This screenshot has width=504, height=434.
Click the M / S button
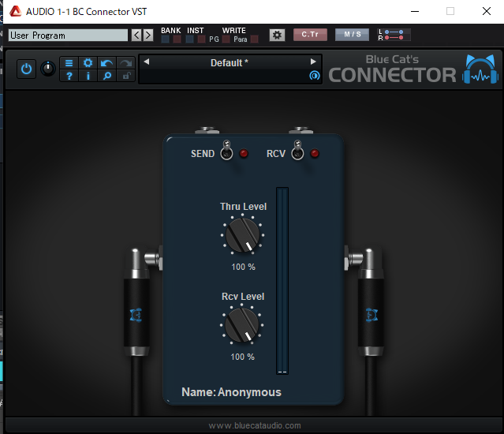[x=353, y=35]
